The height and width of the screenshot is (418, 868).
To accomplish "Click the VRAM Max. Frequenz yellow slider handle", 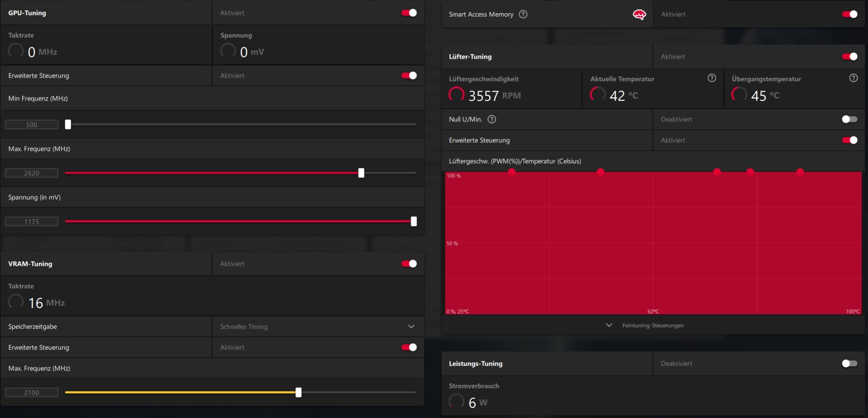I will pyautogui.click(x=298, y=393).
